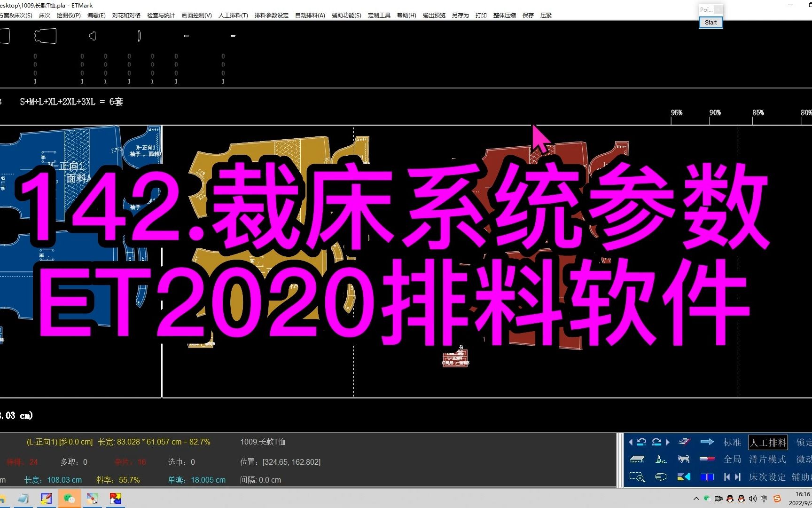Select the slanted fabric layer icon
This screenshot has width=812, height=508.
684,442
